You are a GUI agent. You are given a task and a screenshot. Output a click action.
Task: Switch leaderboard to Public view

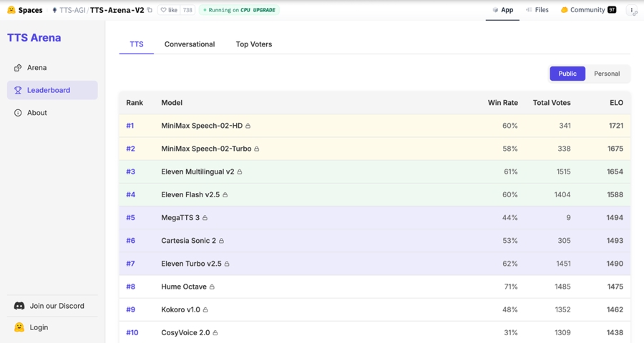pos(567,74)
